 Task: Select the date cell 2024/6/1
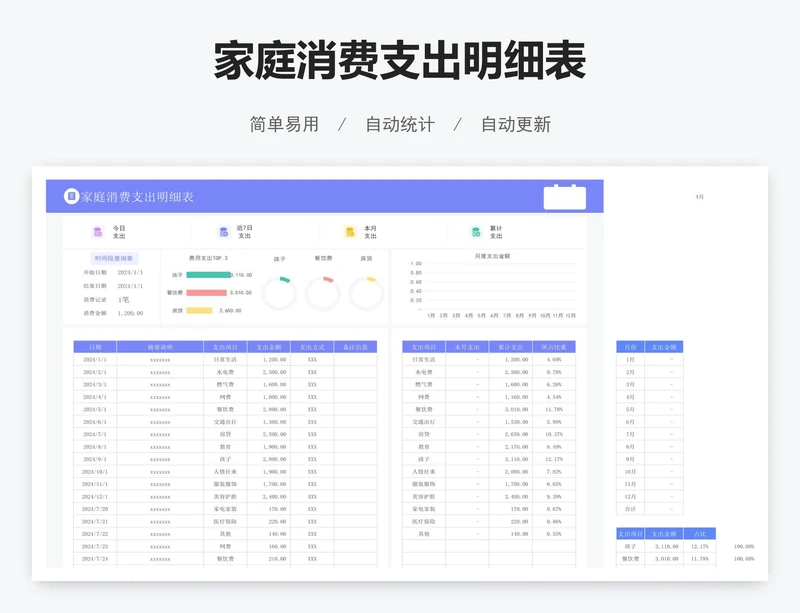click(x=95, y=422)
